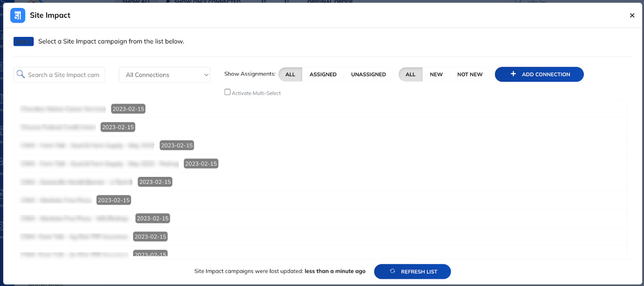Close the Site Impact dialog
The height and width of the screenshot is (286, 644).
click(x=632, y=16)
